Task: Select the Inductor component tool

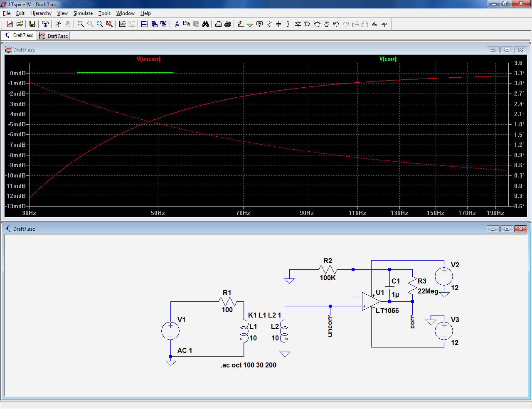Action: (288, 24)
